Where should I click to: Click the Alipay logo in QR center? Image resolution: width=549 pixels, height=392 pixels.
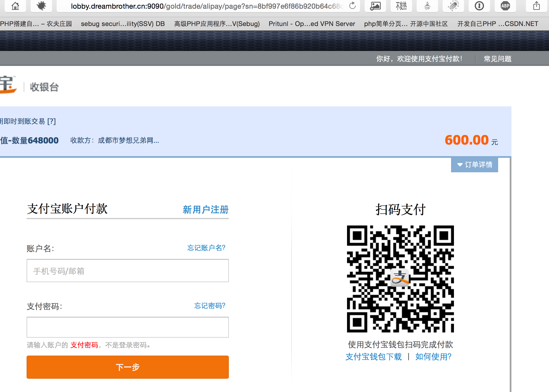tap(400, 278)
